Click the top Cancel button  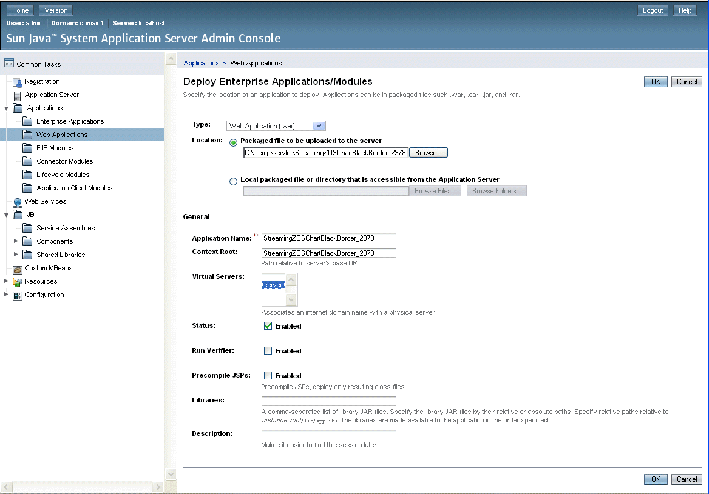[686, 81]
